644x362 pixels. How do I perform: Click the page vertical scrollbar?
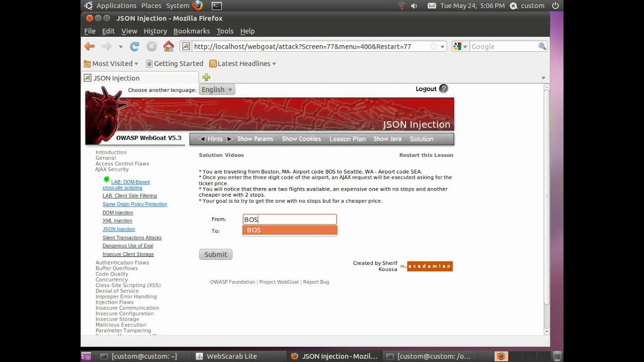point(547,209)
